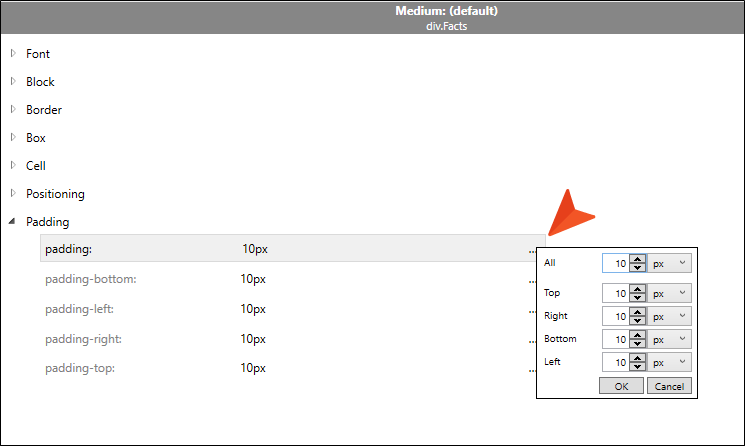The image size is (745, 446).
Task: Open the unit dropdown for Bottom padding
Action: pos(669,339)
